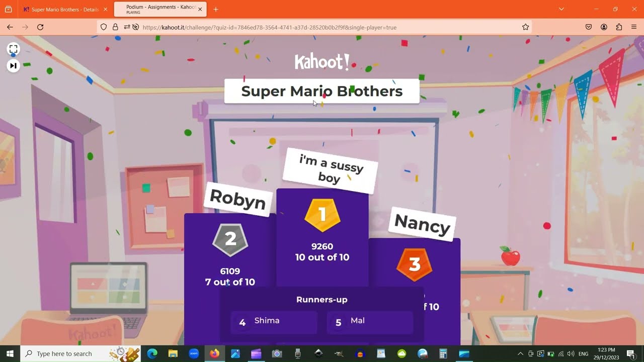Click the gold number 1 medal
644x362 pixels.
pyautogui.click(x=323, y=215)
